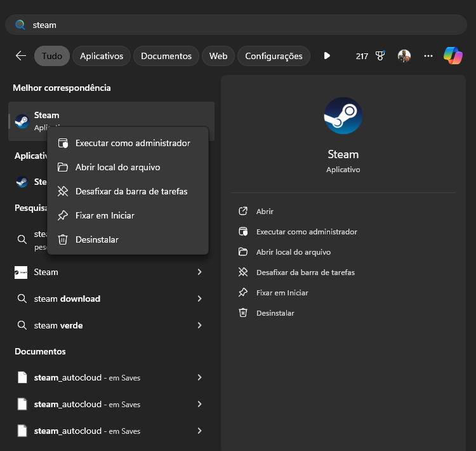Click the pin icon in context menu
Viewport: 476px width, 451px height.
tap(63, 215)
